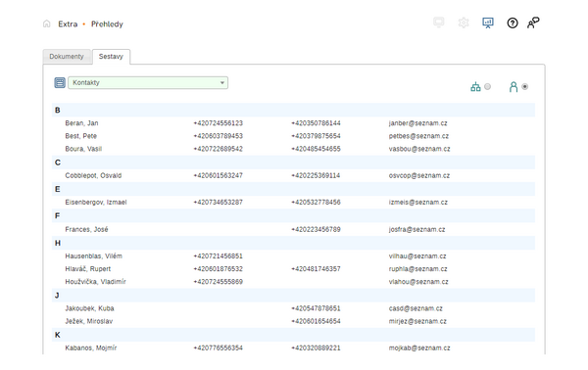588x370 pixels.
Task: Select contact Houžvička, Vladimír
Action: click(x=96, y=282)
